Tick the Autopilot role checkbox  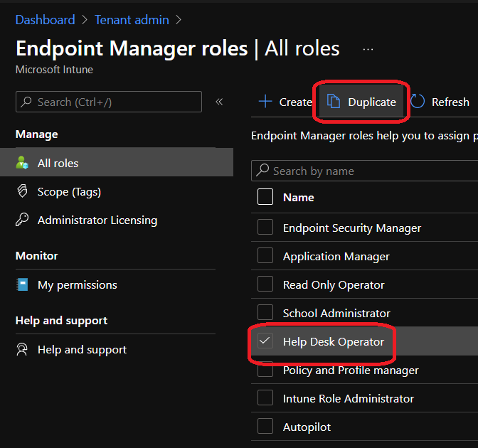tap(265, 427)
